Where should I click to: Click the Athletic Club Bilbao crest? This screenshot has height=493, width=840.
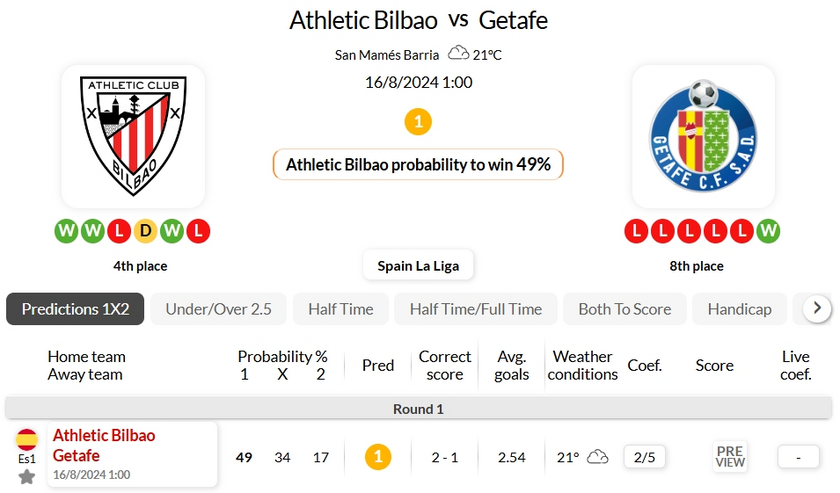click(133, 136)
